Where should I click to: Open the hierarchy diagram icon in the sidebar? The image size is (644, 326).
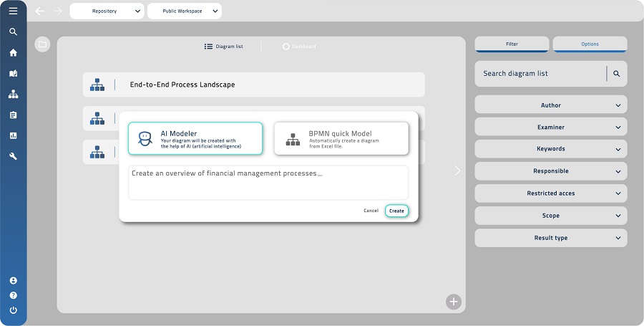13,94
